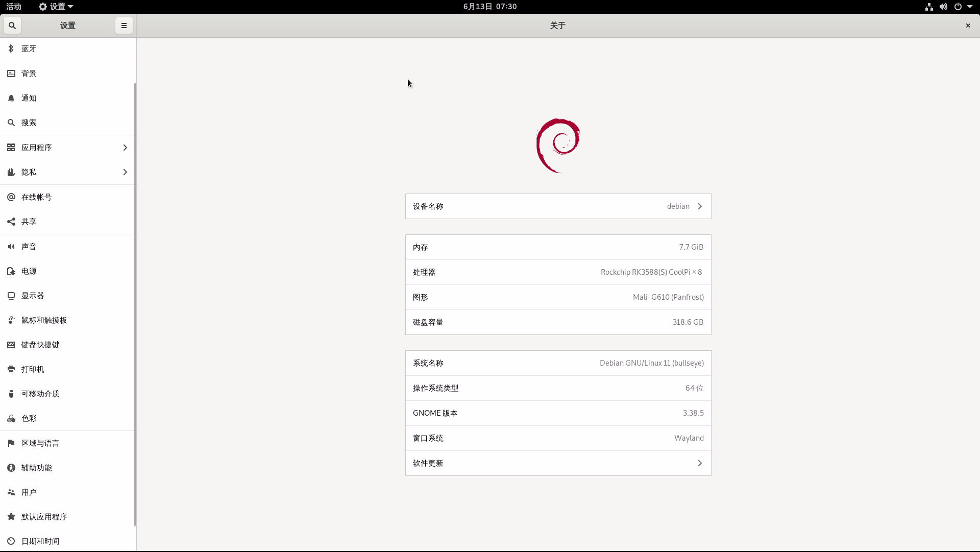Click the Notifications bell icon
This screenshot has height=552, width=980.
(11, 98)
